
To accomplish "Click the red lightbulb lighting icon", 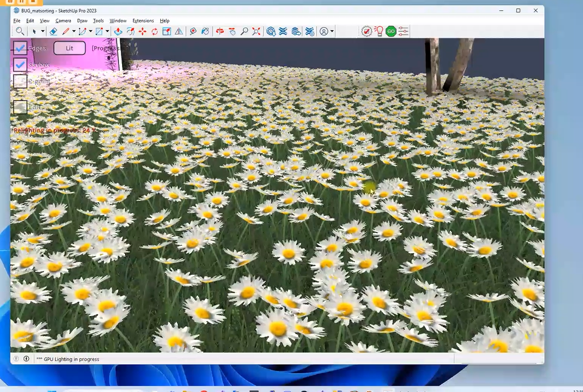I will pyautogui.click(x=378, y=31).
